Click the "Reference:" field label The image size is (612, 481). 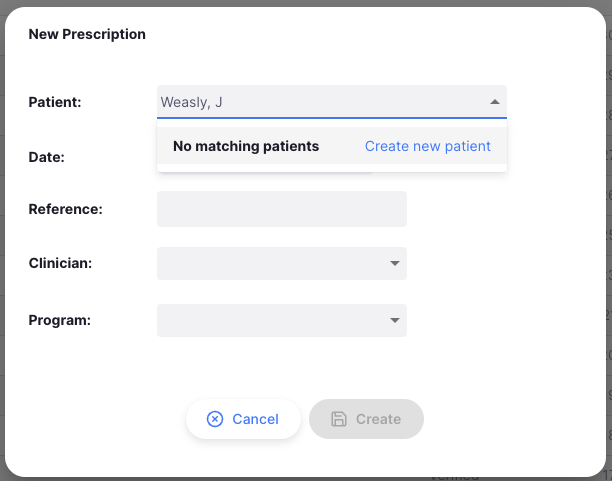66,209
